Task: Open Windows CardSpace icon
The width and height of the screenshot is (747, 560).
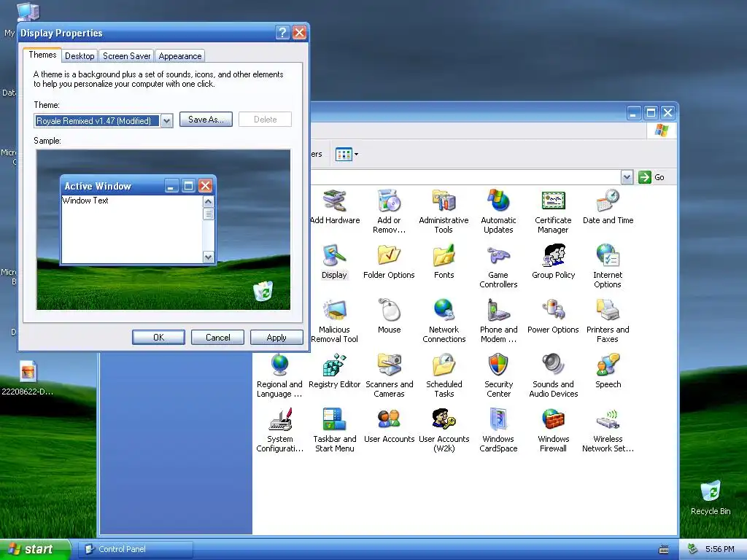Action: pyautogui.click(x=498, y=430)
